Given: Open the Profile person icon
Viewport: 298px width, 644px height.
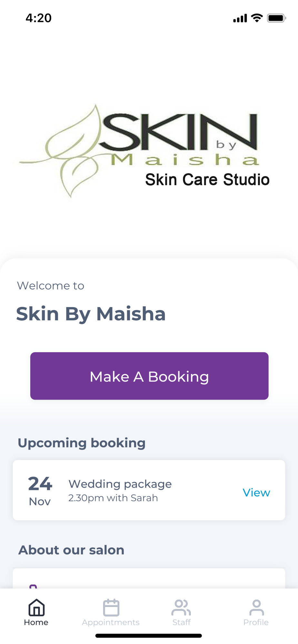Looking at the screenshot, I should point(256,607).
